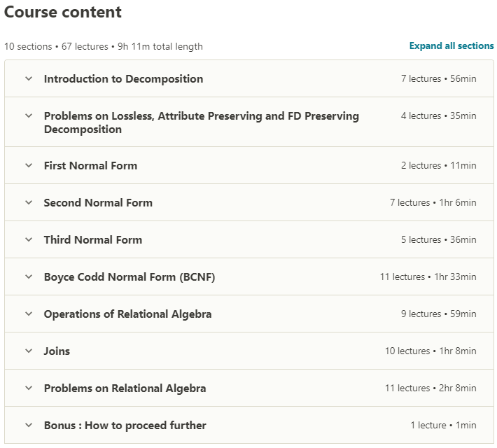497x448 pixels.
Task: Open chevron for Problems on Relational Algebra
Action: coord(29,388)
